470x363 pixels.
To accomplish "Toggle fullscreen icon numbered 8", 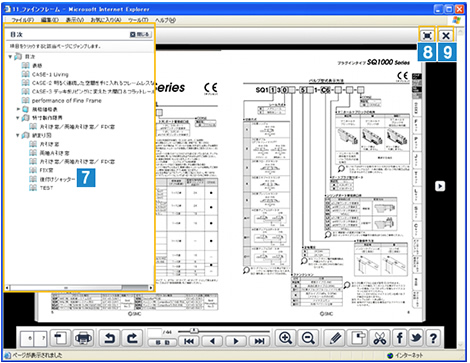I will [x=427, y=35].
